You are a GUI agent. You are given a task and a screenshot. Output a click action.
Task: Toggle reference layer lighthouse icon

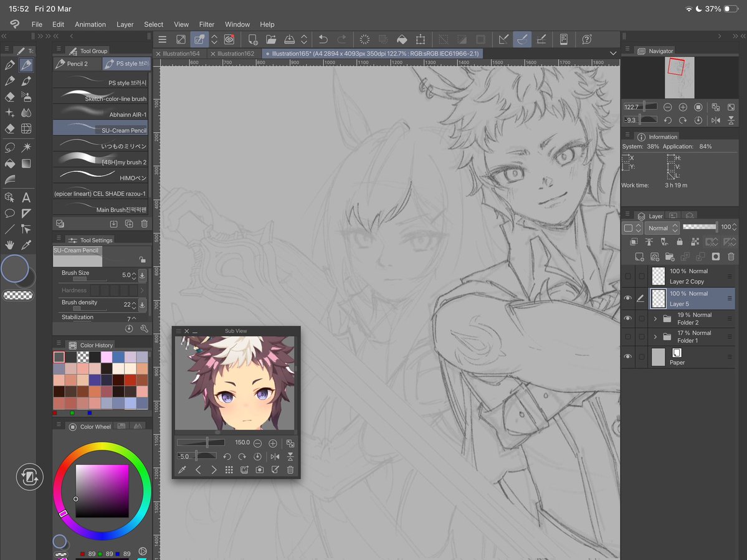pyautogui.click(x=649, y=242)
